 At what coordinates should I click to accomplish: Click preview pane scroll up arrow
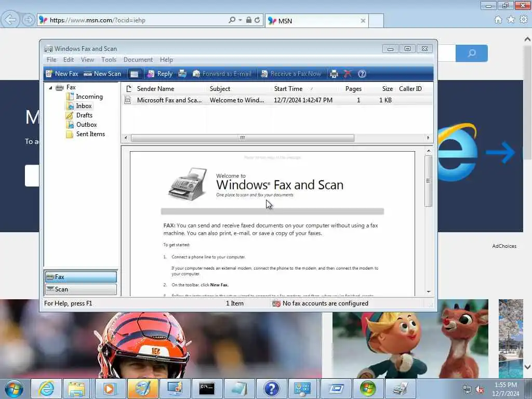click(x=429, y=151)
